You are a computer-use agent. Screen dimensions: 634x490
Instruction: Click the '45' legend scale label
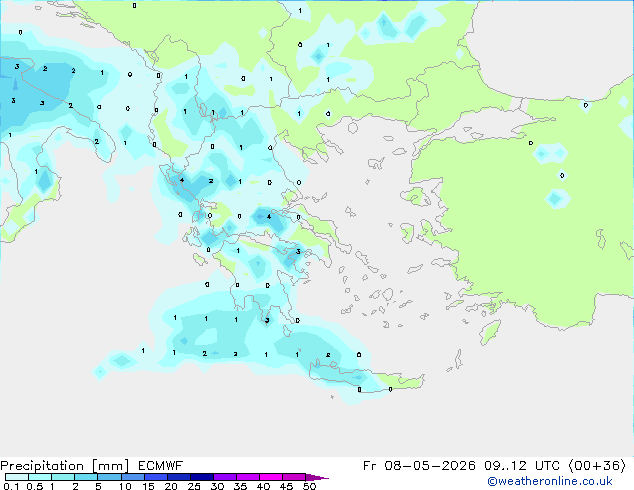(x=286, y=486)
